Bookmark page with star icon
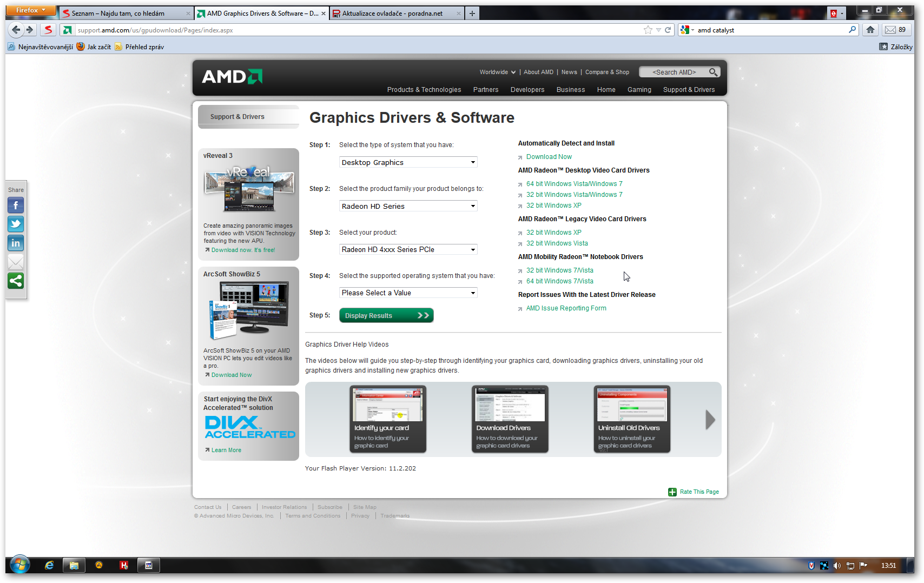Screen dimensions: 924x583 coord(648,30)
